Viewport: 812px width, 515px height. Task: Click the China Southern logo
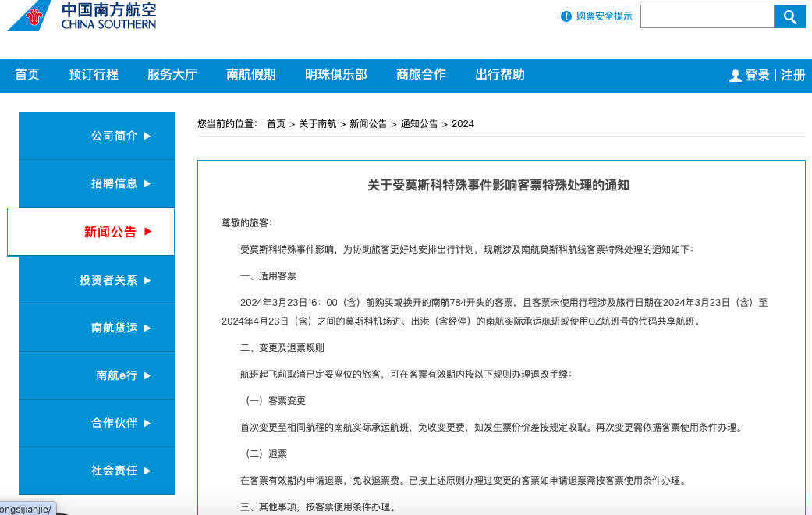pyautogui.click(x=82, y=16)
